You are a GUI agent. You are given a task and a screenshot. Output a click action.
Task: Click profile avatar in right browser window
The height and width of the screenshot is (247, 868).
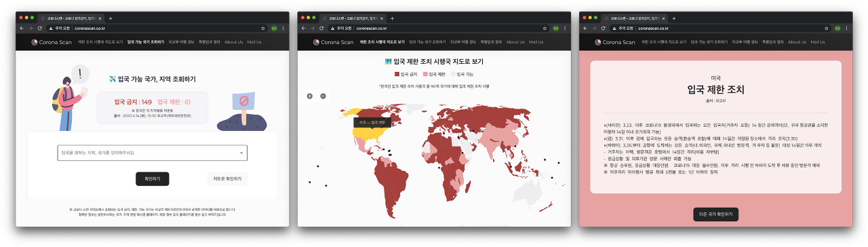pyautogui.click(x=837, y=28)
